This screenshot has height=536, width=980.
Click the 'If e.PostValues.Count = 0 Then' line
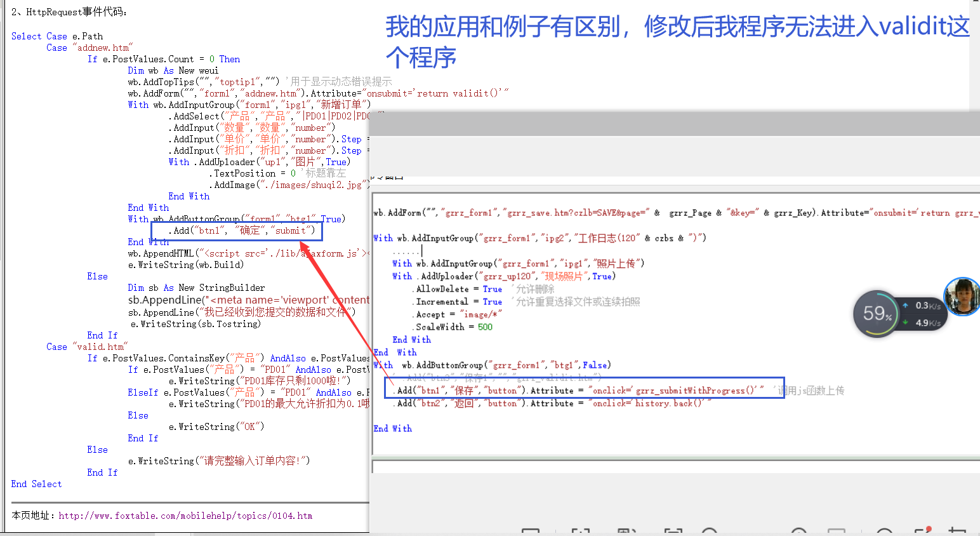click(x=164, y=59)
